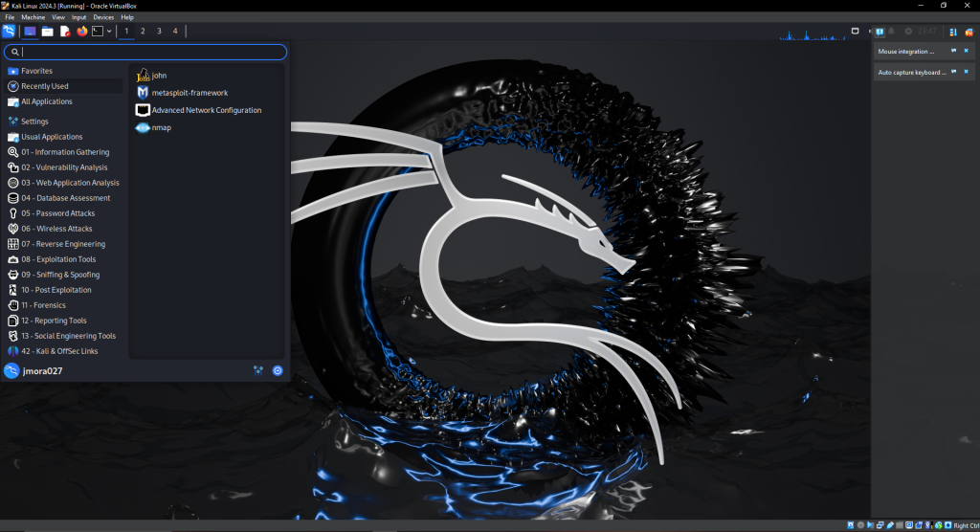Click the display monitor icon in panel

tap(855, 31)
